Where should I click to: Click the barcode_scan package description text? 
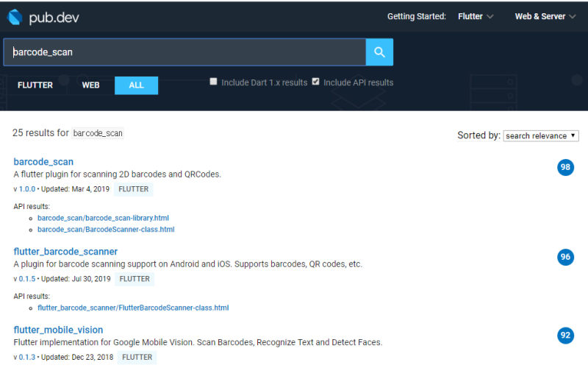click(118, 174)
